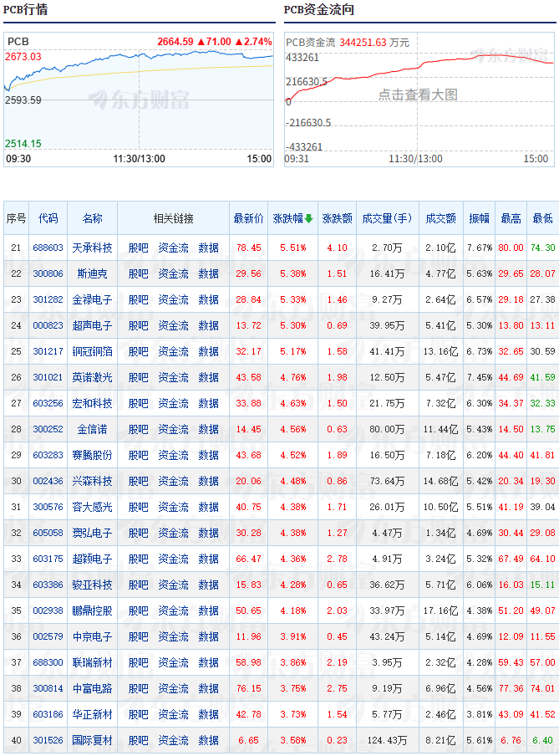The height and width of the screenshot is (756, 559).
Task: Open 铜冠铜箔 stock page
Action: pos(92,352)
